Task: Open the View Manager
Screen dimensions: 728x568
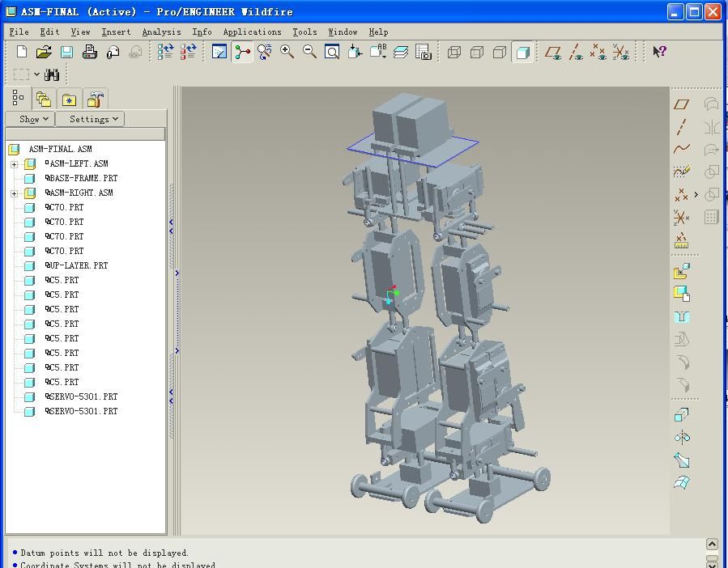Action: (x=424, y=52)
